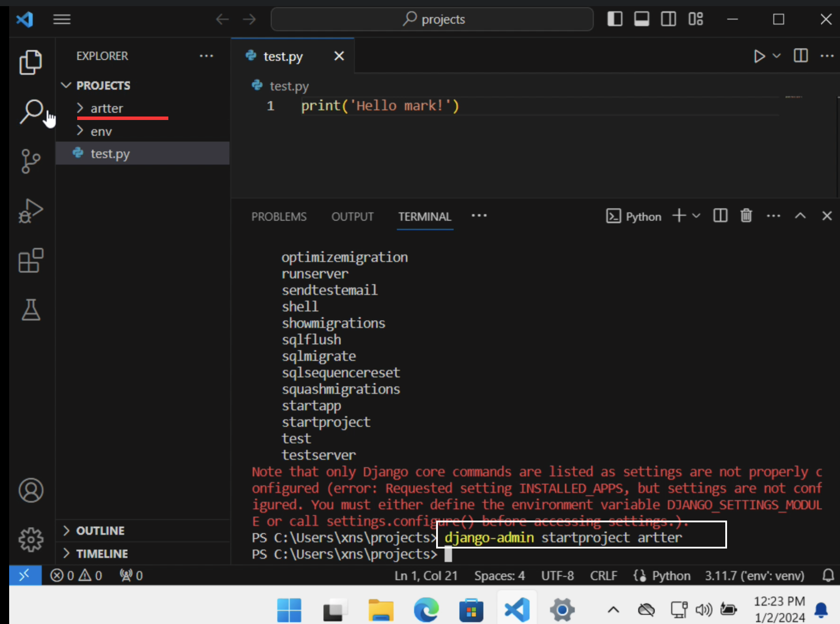The height and width of the screenshot is (624, 840).
Task: Click the projects command center search box
Action: [432, 19]
